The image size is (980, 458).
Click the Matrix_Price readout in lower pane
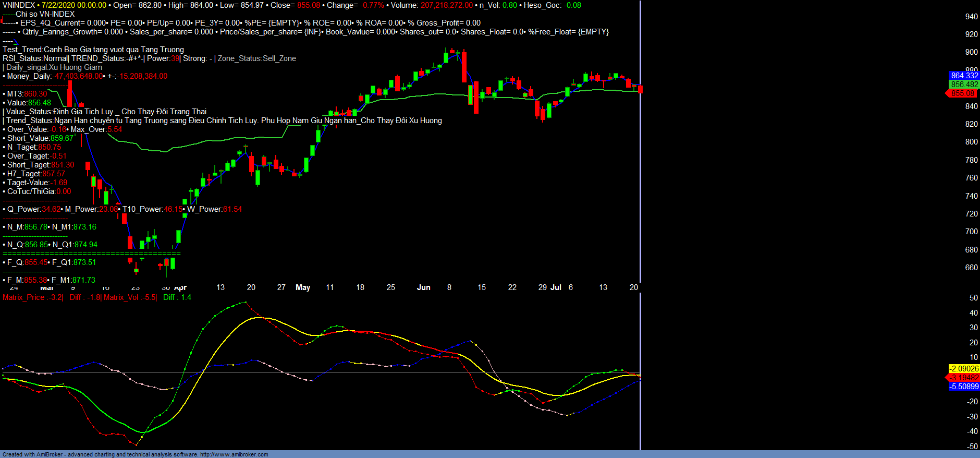(x=32, y=297)
